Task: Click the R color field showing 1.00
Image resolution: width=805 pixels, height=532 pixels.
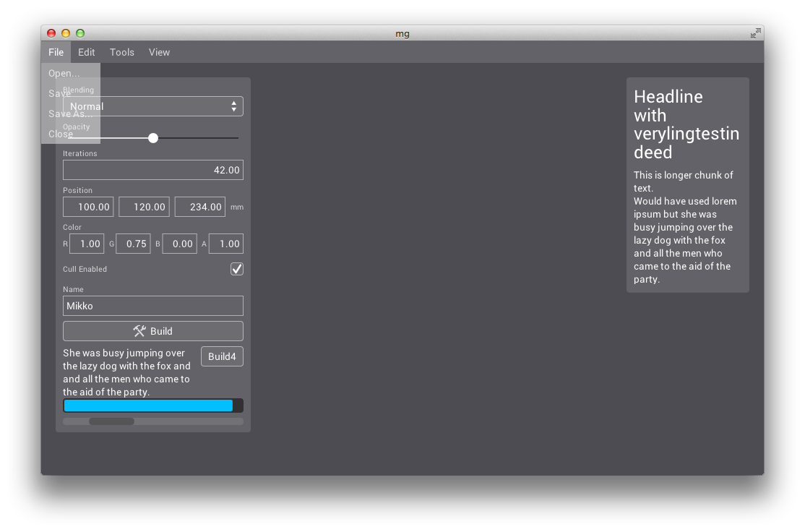Action: pos(87,244)
